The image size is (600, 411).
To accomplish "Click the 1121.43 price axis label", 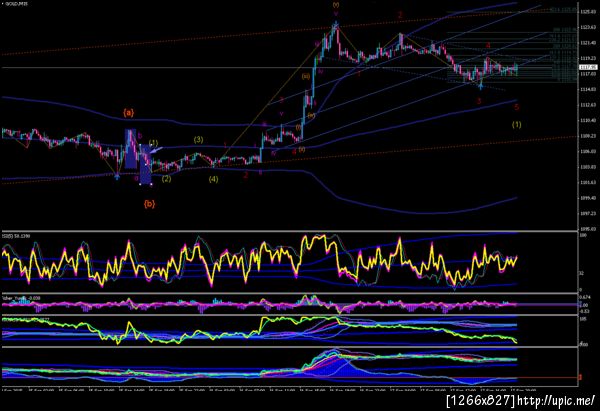I will [x=588, y=43].
